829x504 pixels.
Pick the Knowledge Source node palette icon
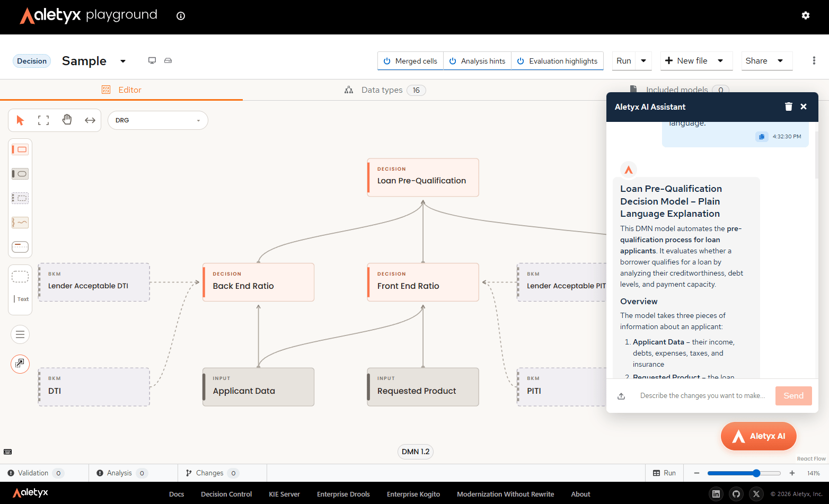[20, 223]
